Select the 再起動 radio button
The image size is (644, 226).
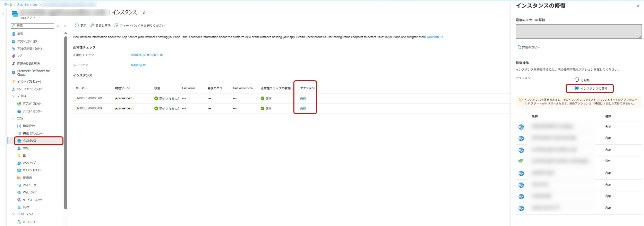577,80
